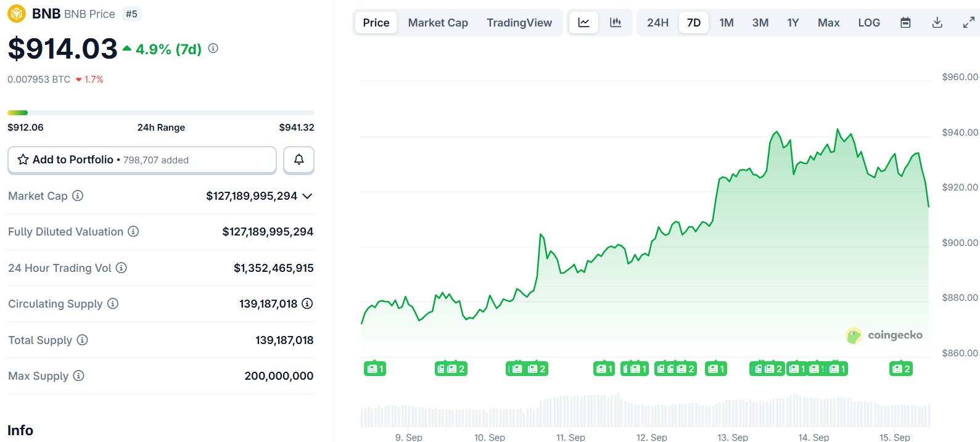Click the $900.00 y-axis label
The image size is (980, 442).
tap(960, 243)
